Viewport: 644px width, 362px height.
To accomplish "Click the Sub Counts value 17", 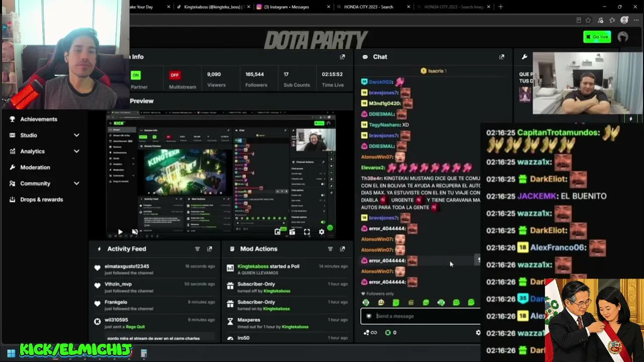I will [x=286, y=74].
